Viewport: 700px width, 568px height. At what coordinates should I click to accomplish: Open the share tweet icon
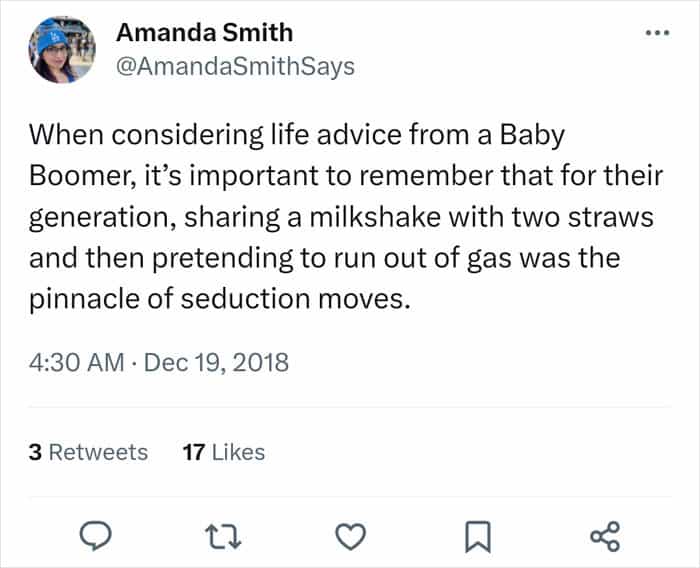(x=605, y=536)
